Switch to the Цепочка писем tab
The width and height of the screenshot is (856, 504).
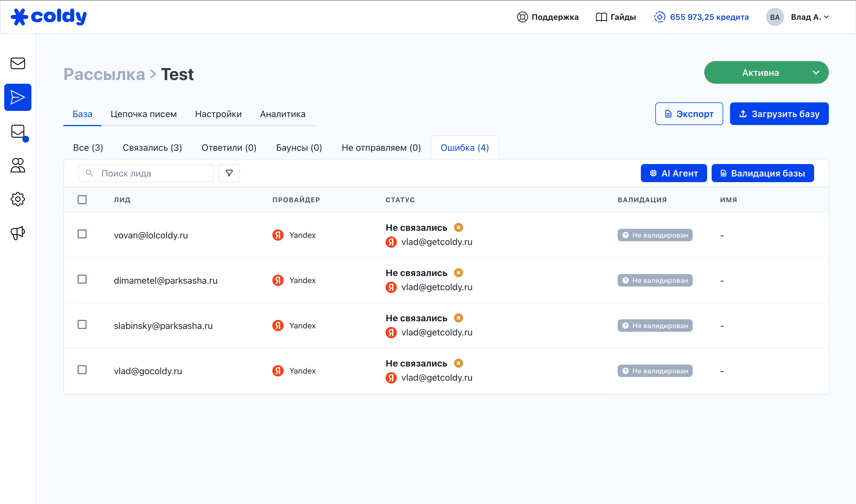pos(144,114)
